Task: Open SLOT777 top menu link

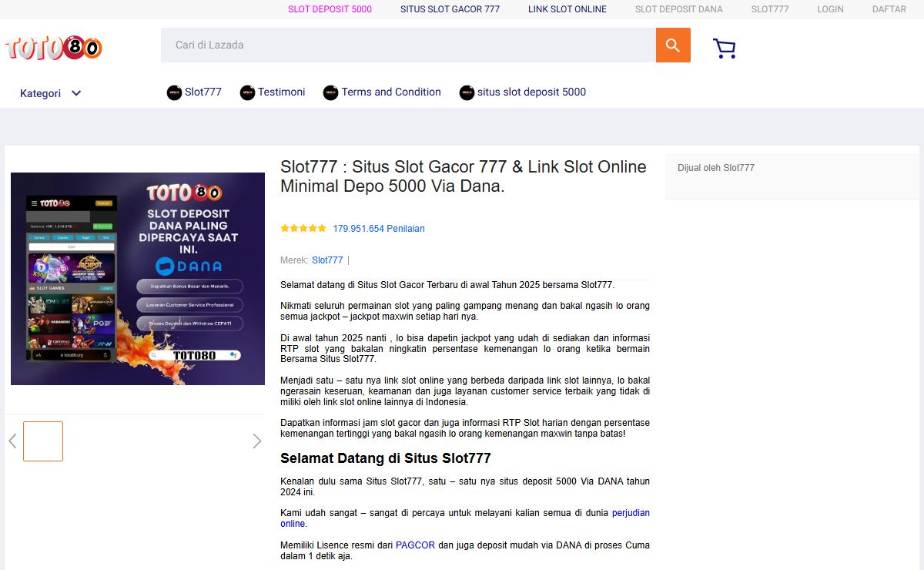Action: (x=770, y=9)
